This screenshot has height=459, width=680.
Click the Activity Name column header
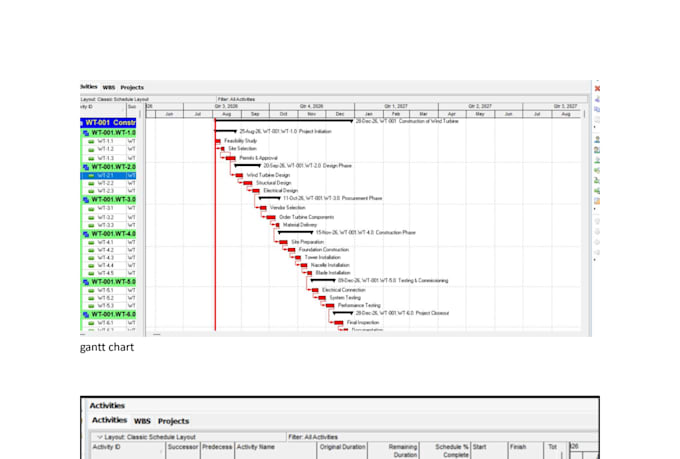(275, 451)
